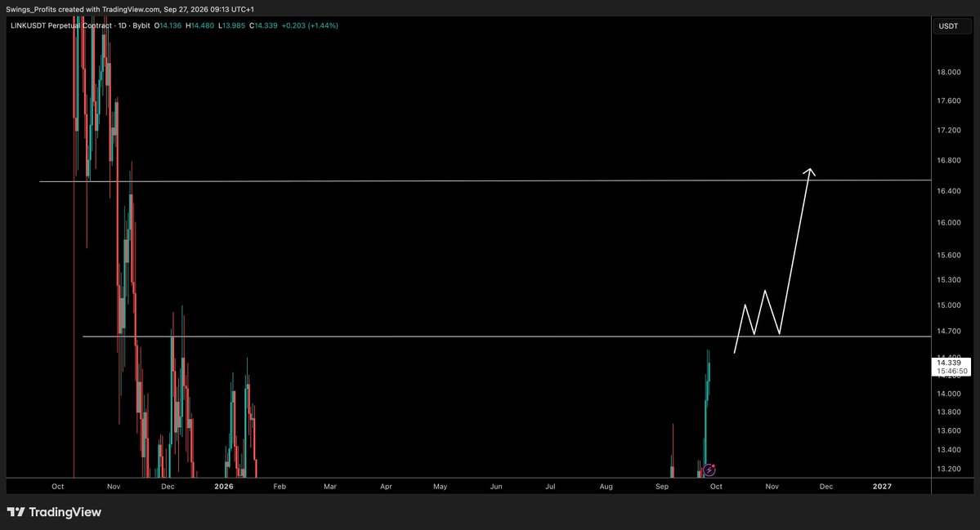Click the TradingView logo at the bottom
This screenshot has width=980, height=530.
[x=55, y=512]
